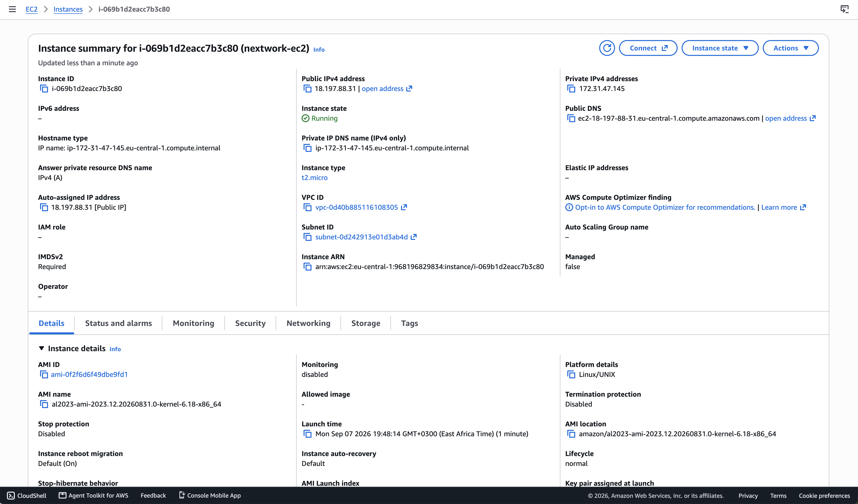
Task: Refresh the instance summary
Action: coord(607,48)
